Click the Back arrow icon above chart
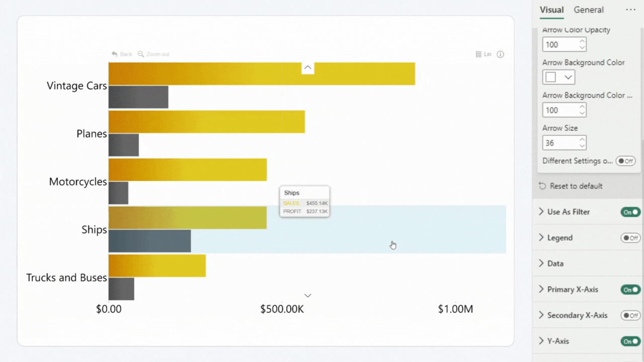The width and height of the screenshot is (644, 362). [x=115, y=54]
